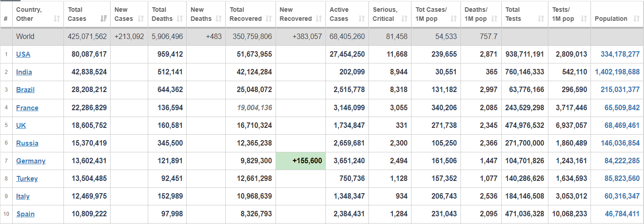Sort by Total Recovered arrows icon
Image resolution: width=644 pixels, height=224 pixels.
(x=269, y=19)
